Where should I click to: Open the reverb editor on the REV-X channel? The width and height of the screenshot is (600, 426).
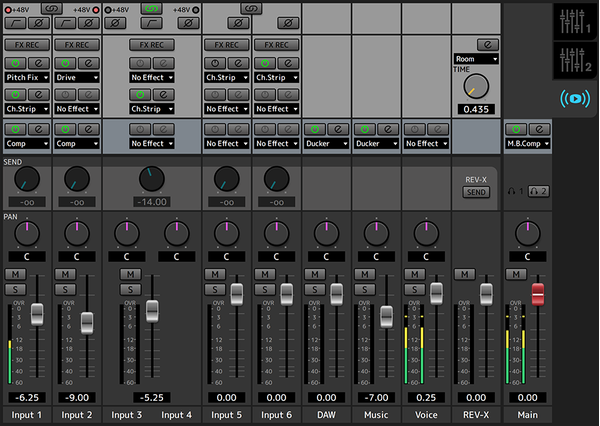pyautogui.click(x=487, y=44)
